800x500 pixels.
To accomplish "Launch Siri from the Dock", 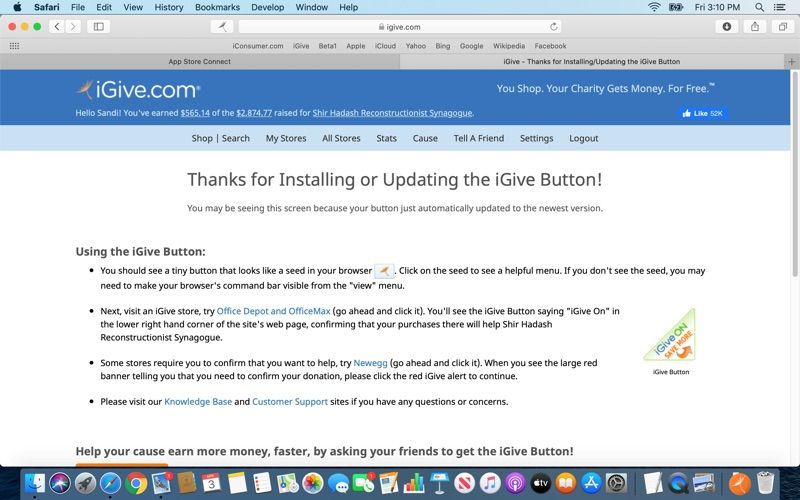I will [61, 483].
